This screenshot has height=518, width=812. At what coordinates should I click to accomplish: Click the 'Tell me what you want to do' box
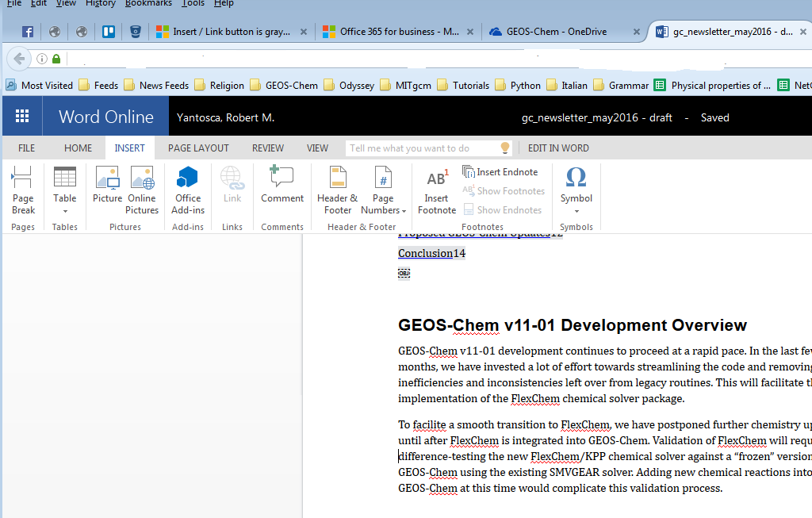click(420, 148)
